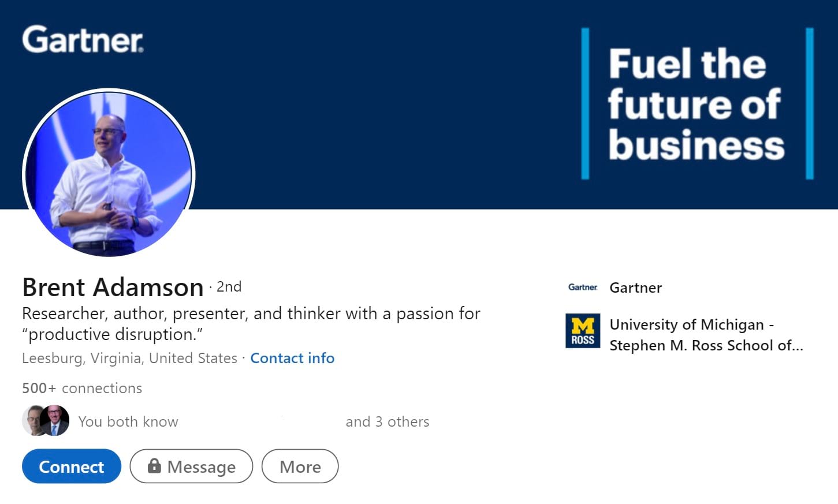This screenshot has height=504, width=838.
Task: Open University of Michigan Ross School link
Action: 706,335
